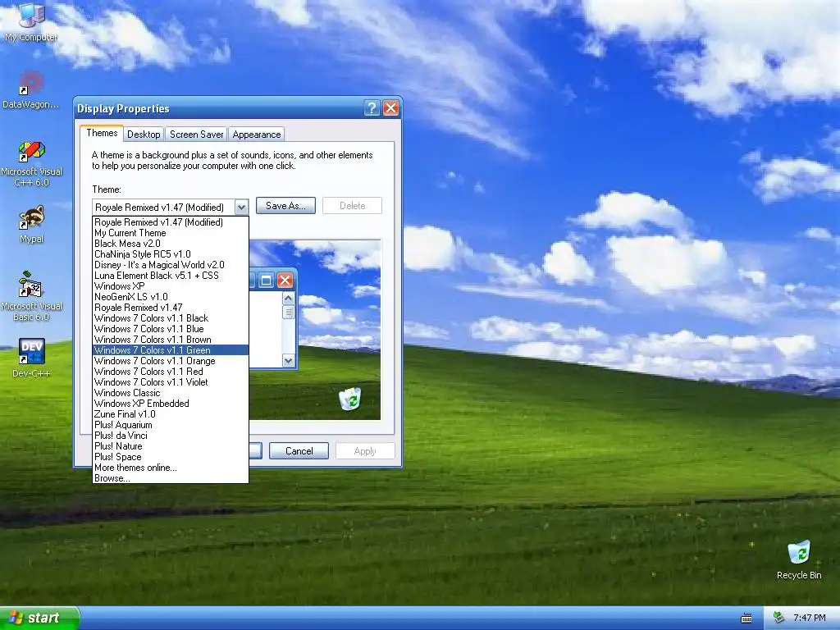Choose Royale Remixed v1.47 (Modified) in list

pos(171,221)
